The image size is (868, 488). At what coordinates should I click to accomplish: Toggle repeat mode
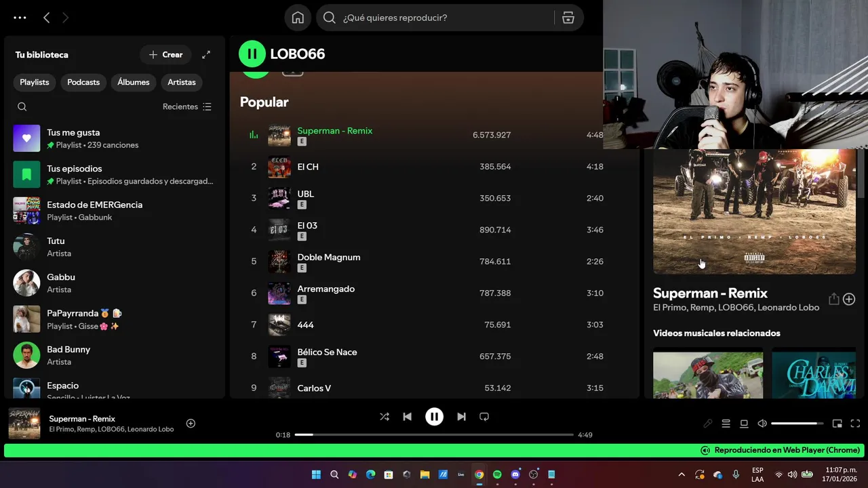[x=484, y=417]
